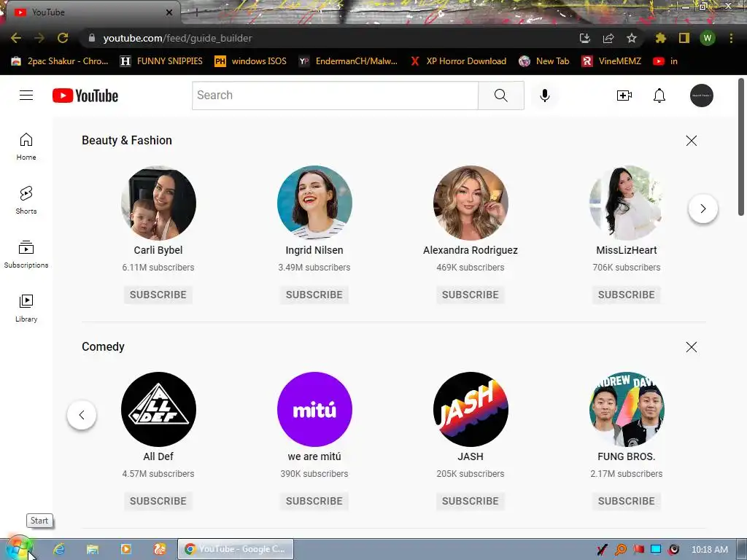Viewport: 747px width, 560px height.
Task: Click the site lock icon
Action: (x=92, y=38)
